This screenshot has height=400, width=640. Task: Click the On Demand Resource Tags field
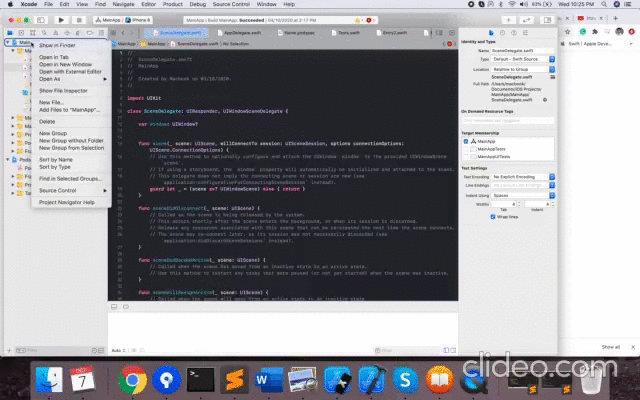click(x=508, y=120)
